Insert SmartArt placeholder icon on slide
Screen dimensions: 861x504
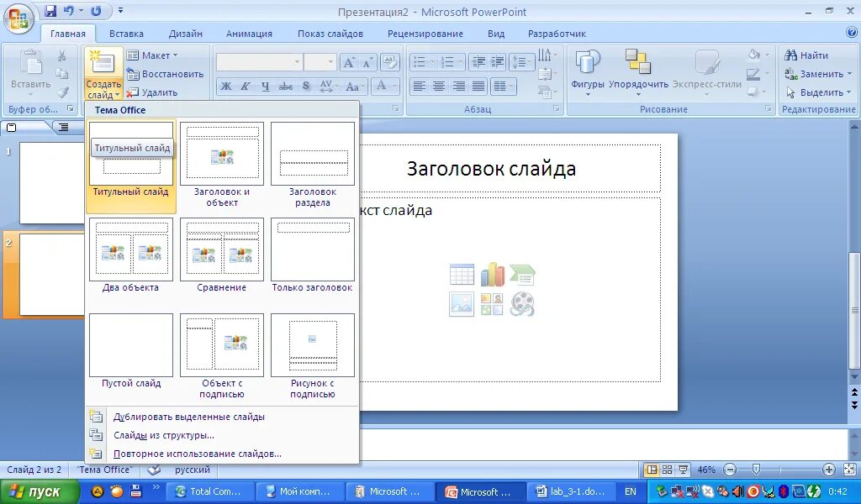522,275
